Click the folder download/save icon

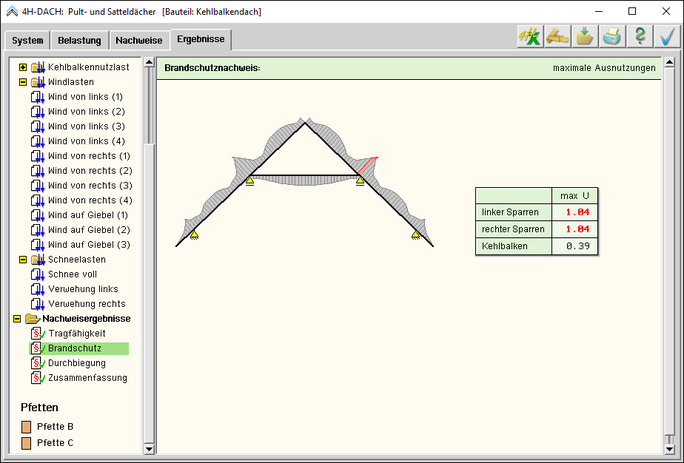[585, 37]
